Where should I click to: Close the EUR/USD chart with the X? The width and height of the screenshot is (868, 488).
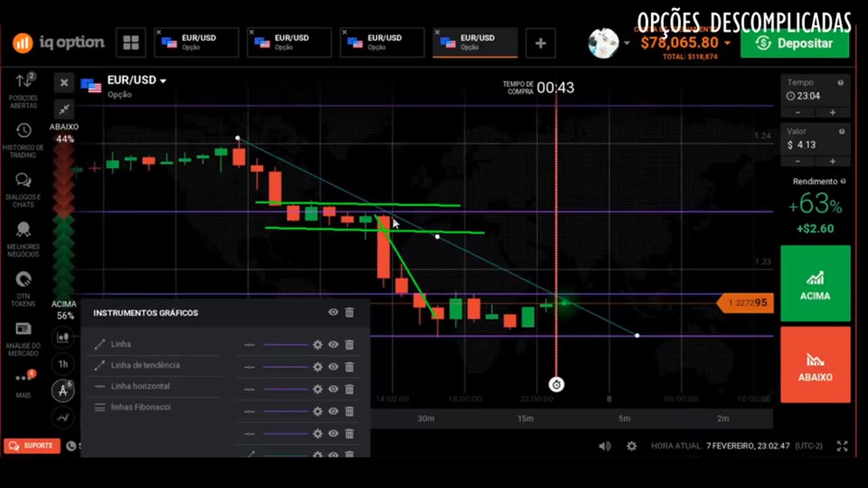64,83
